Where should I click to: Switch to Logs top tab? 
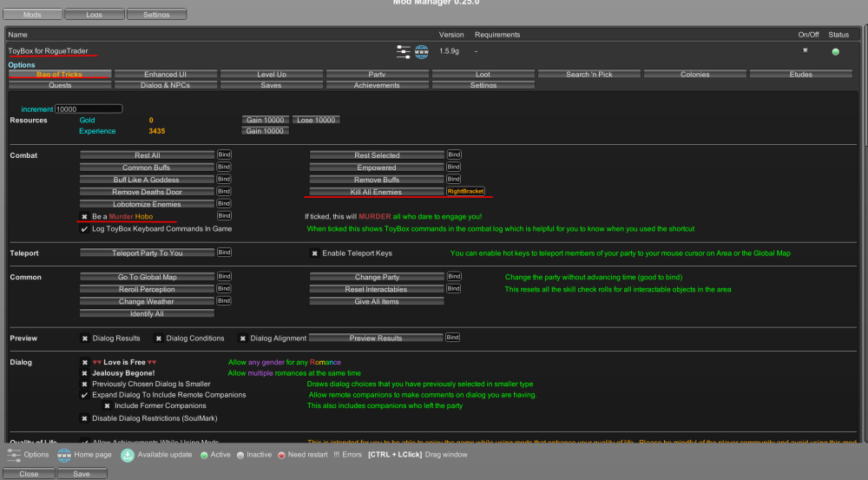click(94, 15)
